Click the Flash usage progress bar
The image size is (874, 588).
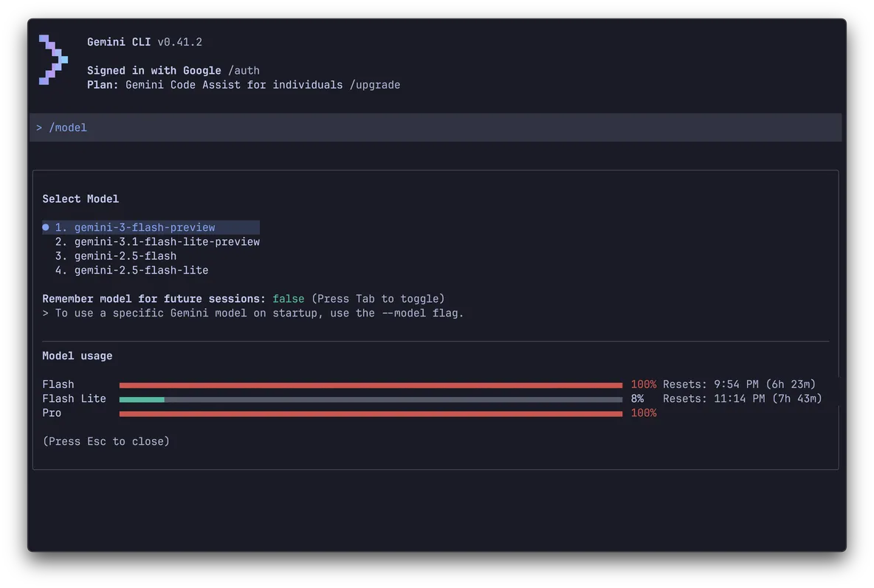pos(371,385)
